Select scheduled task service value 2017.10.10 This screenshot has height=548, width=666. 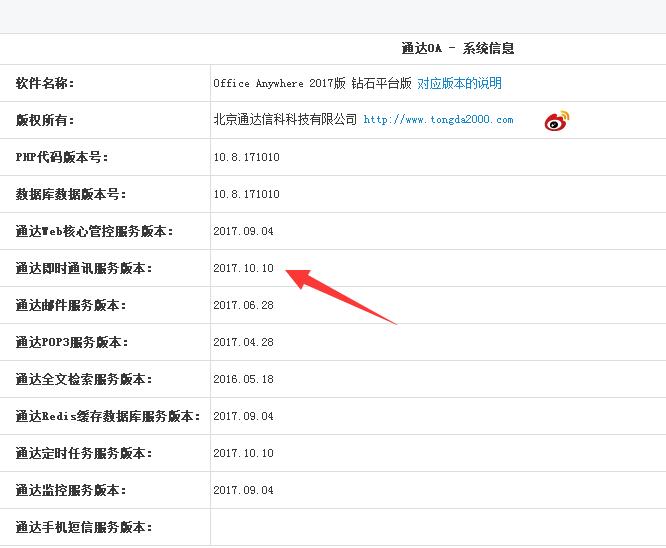tap(243, 453)
